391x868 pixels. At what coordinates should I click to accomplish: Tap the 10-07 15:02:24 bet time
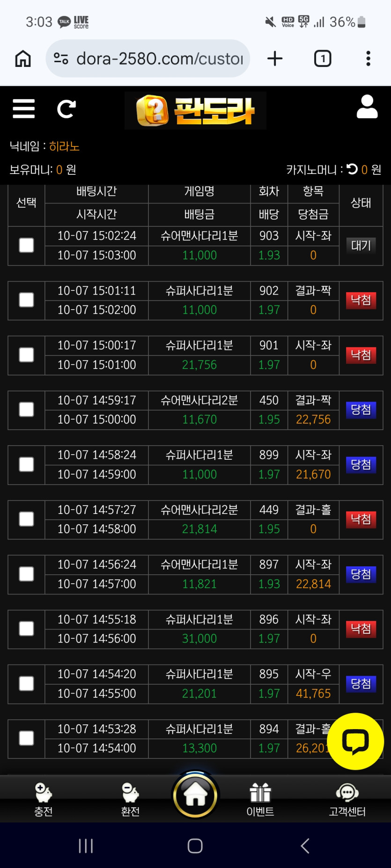coord(97,236)
